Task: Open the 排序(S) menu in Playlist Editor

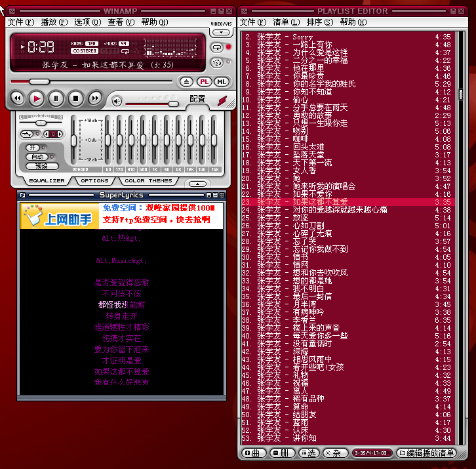Action: tap(320, 22)
